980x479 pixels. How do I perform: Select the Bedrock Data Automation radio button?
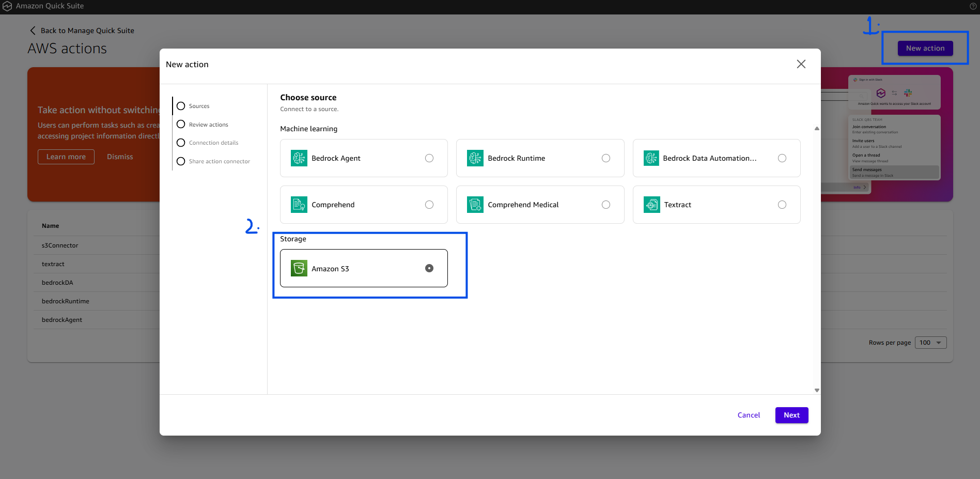(x=782, y=158)
